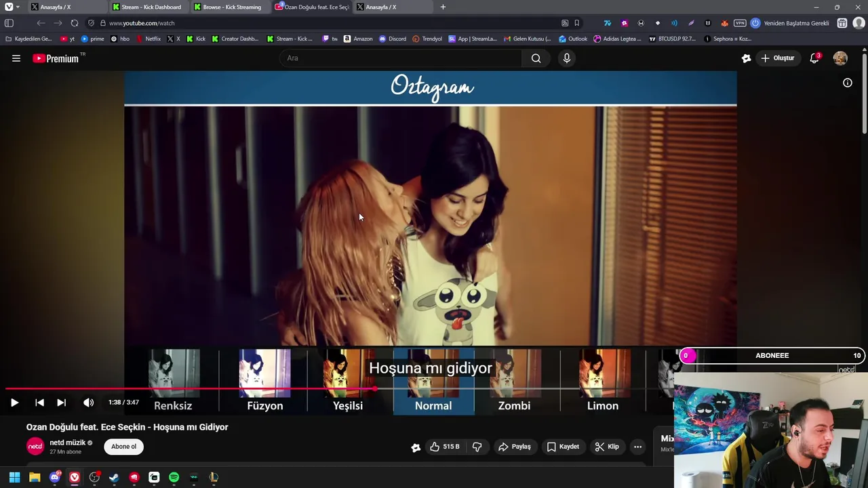Start voice search with the microphone

(x=567, y=58)
